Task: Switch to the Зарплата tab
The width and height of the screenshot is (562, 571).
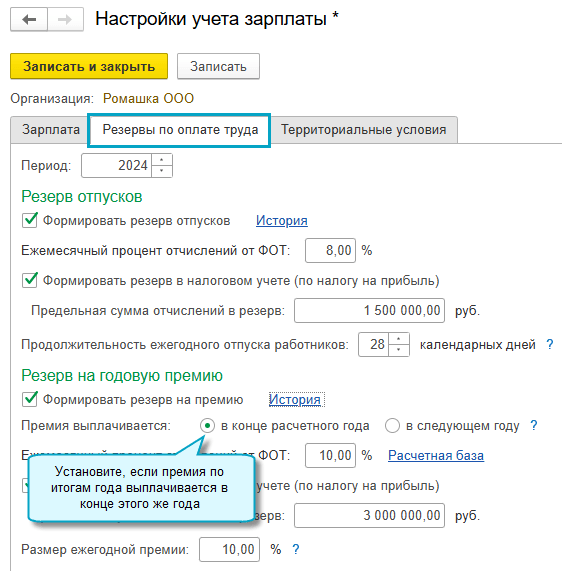Action: (x=51, y=130)
